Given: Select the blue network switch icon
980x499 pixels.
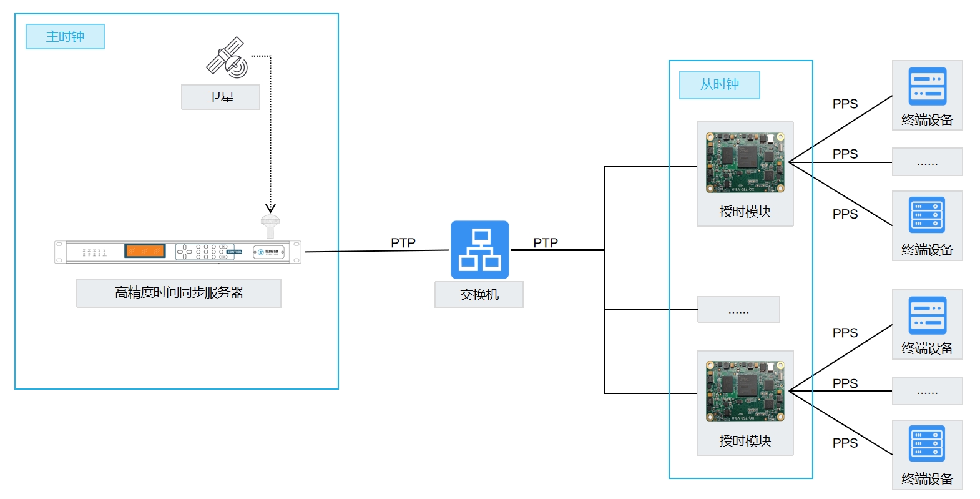Looking at the screenshot, I should tap(479, 250).
